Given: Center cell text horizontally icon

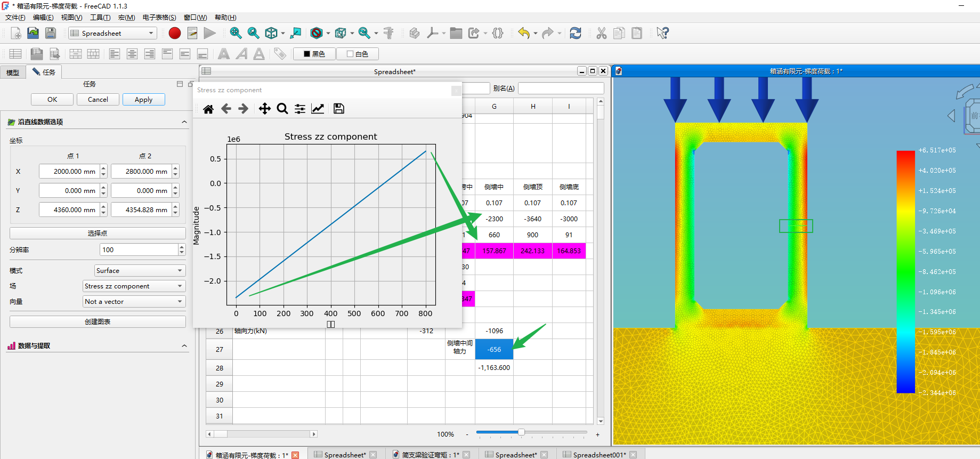Looking at the screenshot, I should 132,54.
